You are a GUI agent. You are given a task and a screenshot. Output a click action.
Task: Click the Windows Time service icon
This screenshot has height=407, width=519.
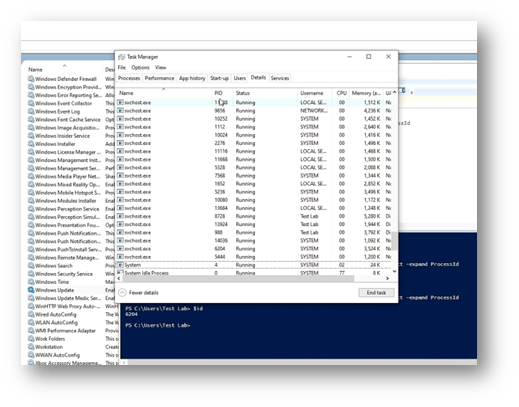point(31,282)
